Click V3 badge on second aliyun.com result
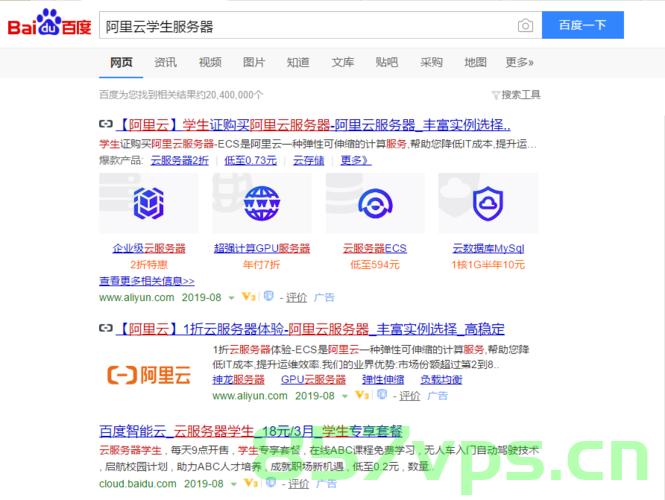Screen dimensions: 665x500 [362, 395]
